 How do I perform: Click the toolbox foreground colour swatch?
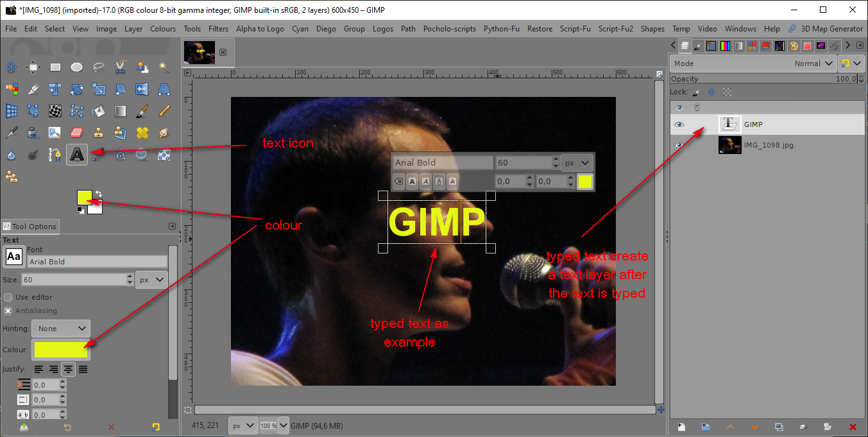click(84, 197)
